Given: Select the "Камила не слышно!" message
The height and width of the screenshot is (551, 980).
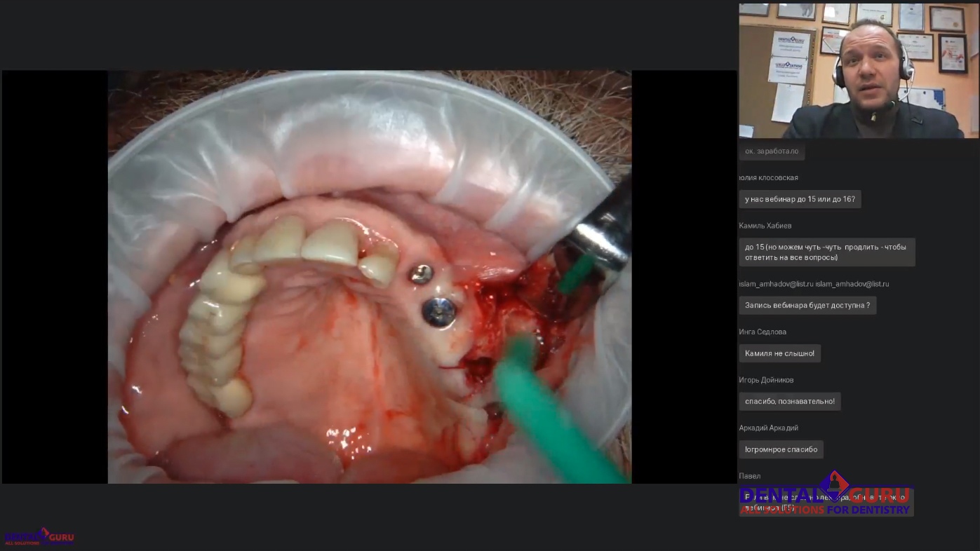Looking at the screenshot, I should pyautogui.click(x=779, y=353).
